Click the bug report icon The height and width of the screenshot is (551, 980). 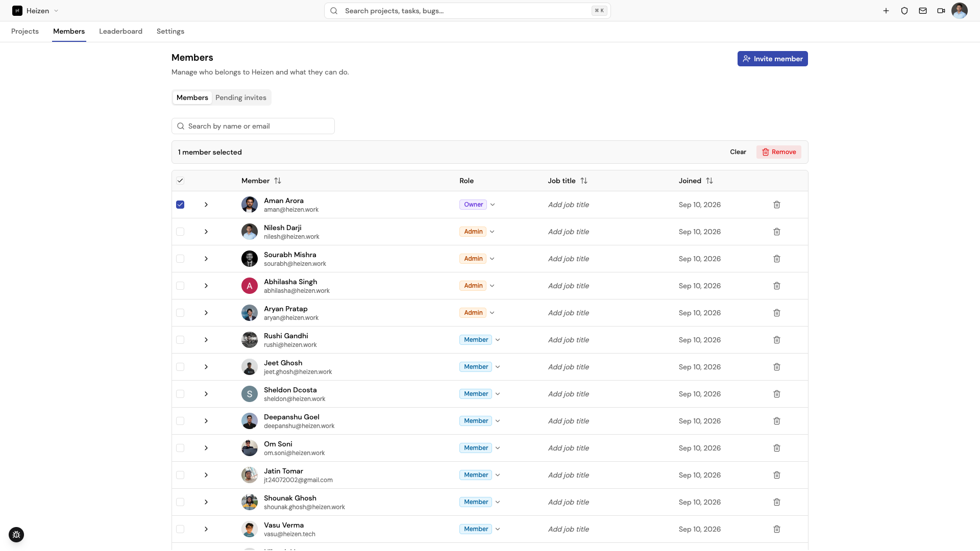[16, 535]
